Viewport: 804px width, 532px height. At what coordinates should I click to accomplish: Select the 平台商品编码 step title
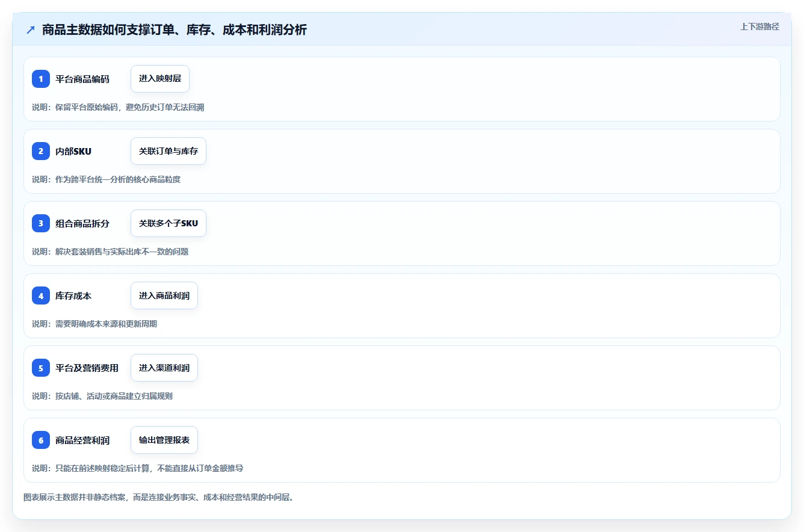click(x=82, y=79)
